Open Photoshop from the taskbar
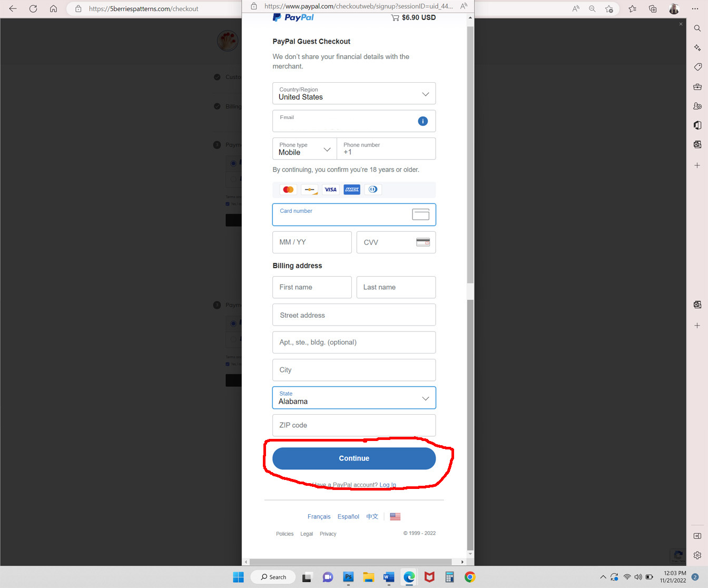The image size is (708, 588). tap(348, 577)
